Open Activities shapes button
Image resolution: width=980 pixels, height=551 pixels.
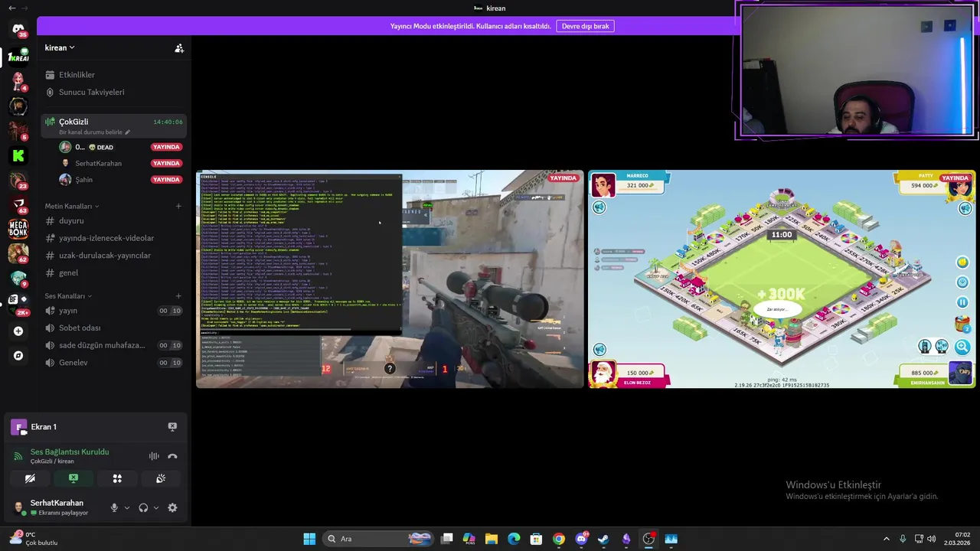point(117,478)
